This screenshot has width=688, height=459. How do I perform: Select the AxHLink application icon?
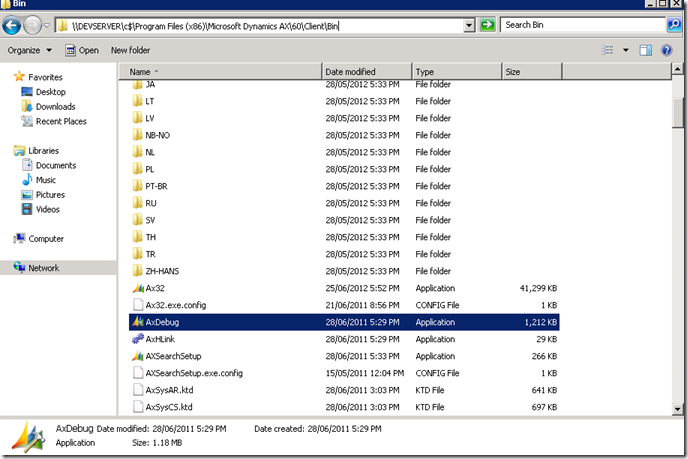coord(138,339)
